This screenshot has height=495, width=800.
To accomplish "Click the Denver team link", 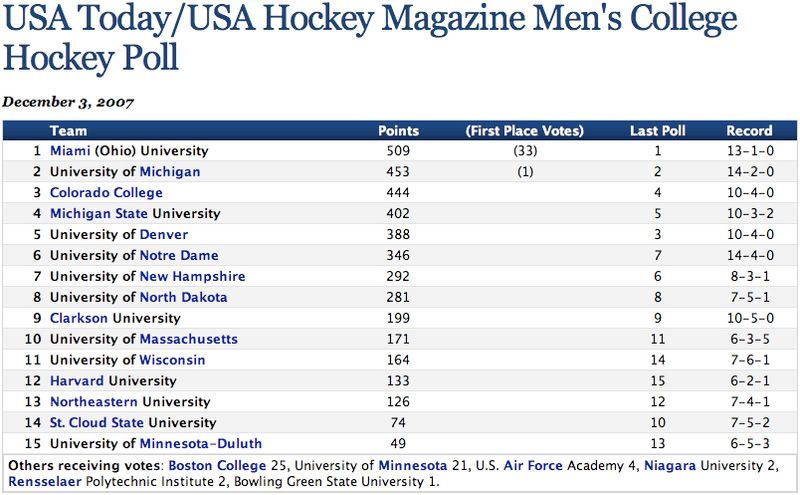I will click(x=164, y=235).
